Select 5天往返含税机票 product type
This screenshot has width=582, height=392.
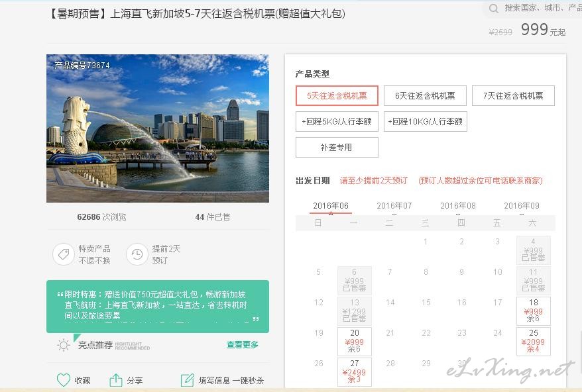(x=337, y=95)
